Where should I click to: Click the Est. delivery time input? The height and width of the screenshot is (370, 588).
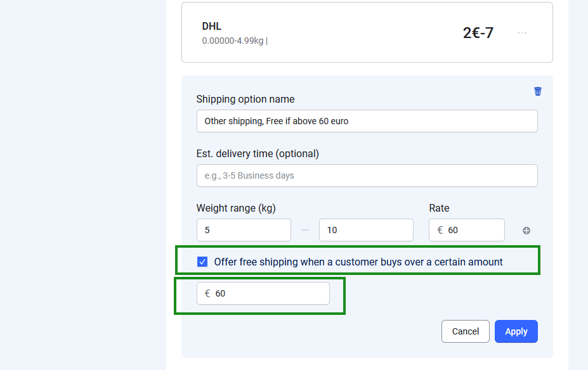click(x=367, y=175)
